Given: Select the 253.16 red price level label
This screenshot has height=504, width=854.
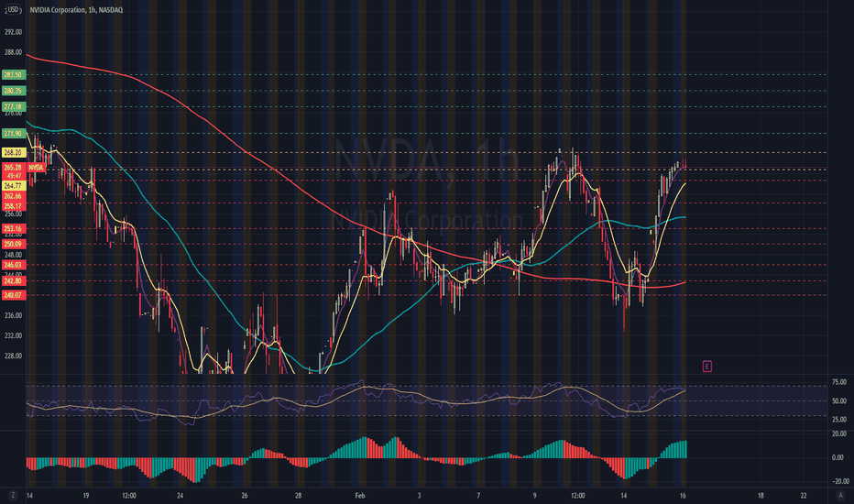Looking at the screenshot, I should [x=13, y=229].
